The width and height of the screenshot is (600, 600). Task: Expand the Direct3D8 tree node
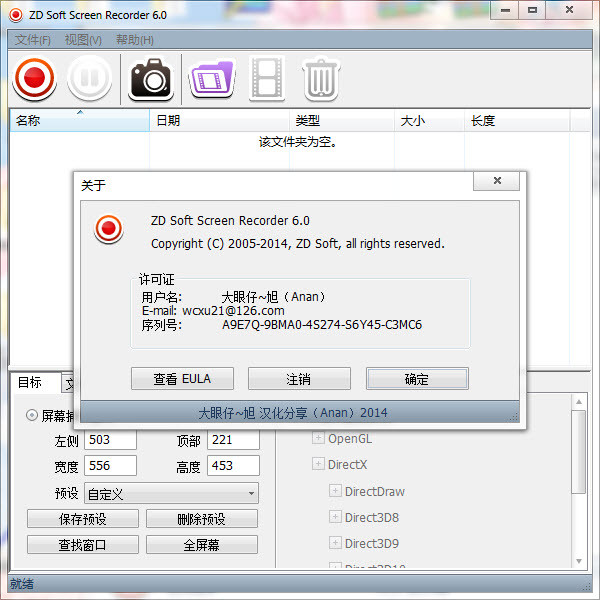335,517
